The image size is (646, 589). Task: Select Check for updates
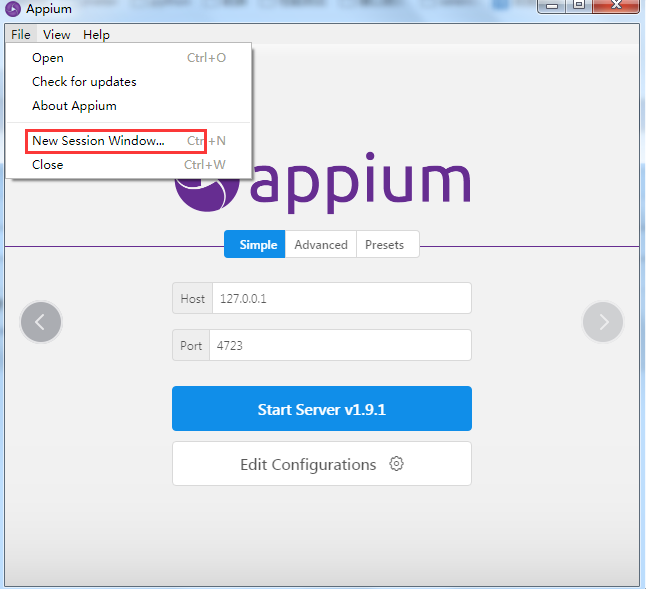coord(129,82)
